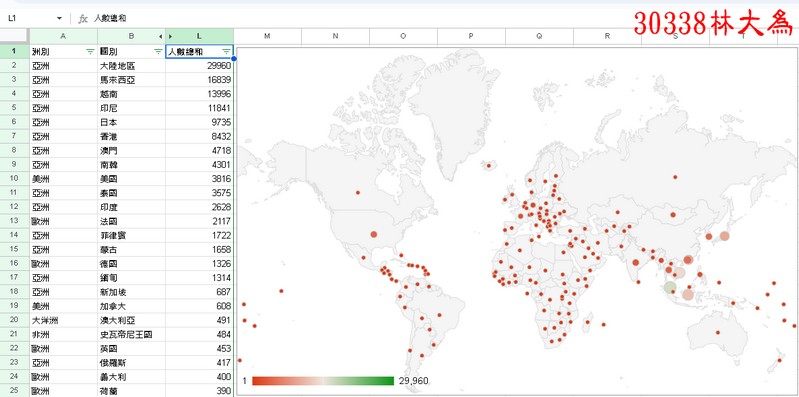Select row 10 header
This screenshot has width=799, height=397.
tap(14, 179)
